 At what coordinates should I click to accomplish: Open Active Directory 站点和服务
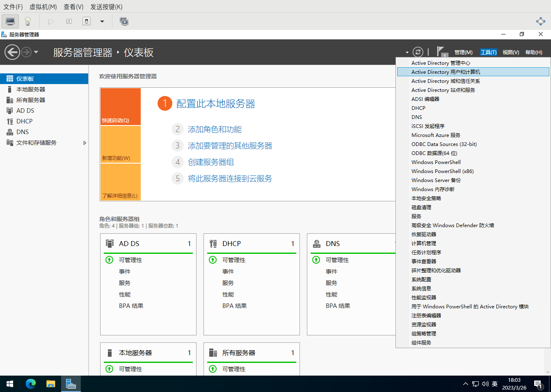click(x=473, y=90)
